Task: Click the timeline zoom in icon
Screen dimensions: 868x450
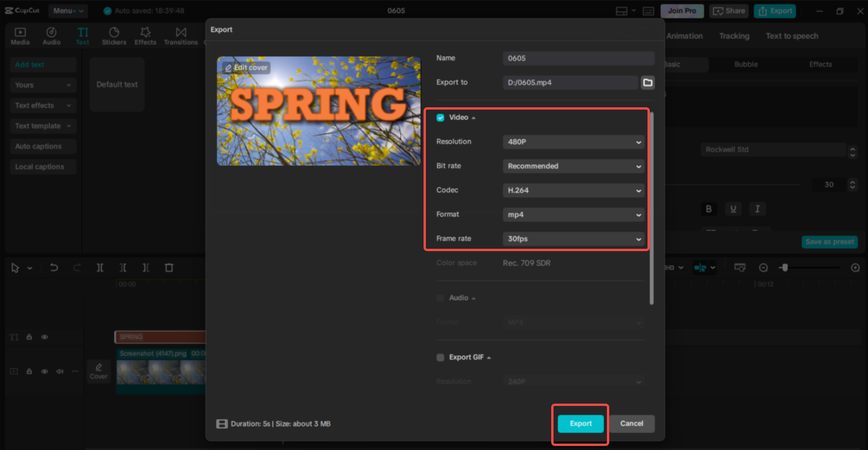Action: click(x=855, y=267)
